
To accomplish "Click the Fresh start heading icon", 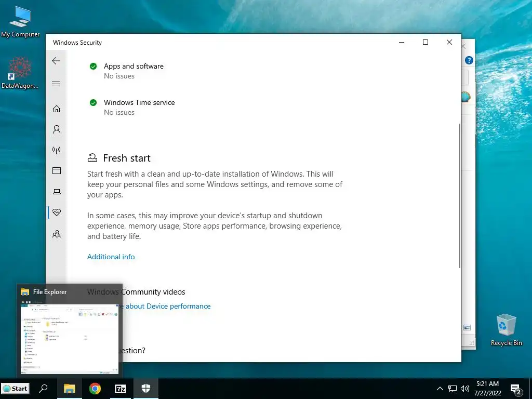I will click(92, 157).
